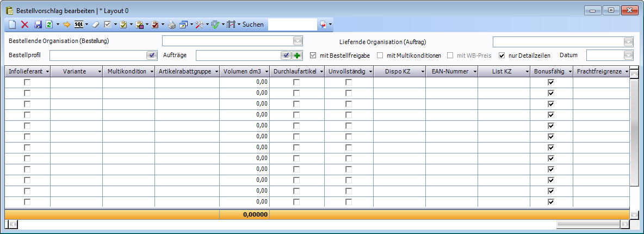Click the printer icon
This screenshot has width=644, height=234.
coord(171,24)
